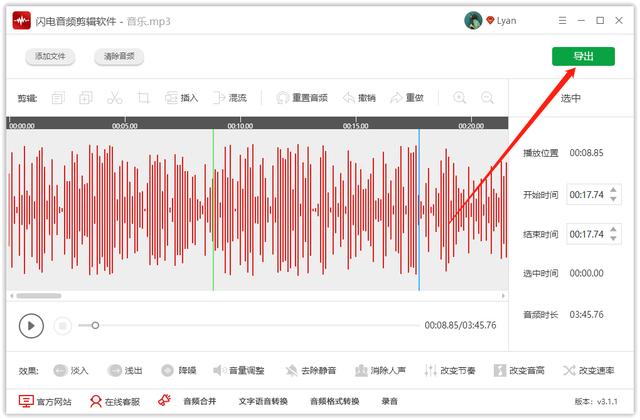
Task: Decrease 结束时间 end time with down arrow
Action: pyautogui.click(x=613, y=239)
